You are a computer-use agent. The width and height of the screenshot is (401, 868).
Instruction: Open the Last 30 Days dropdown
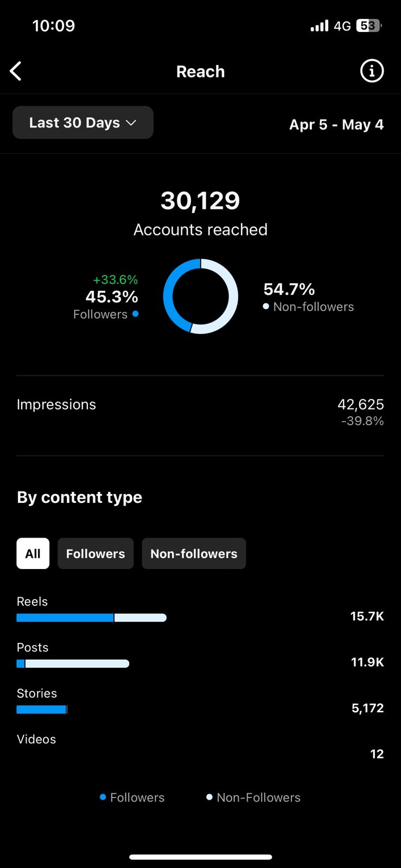[x=83, y=123]
